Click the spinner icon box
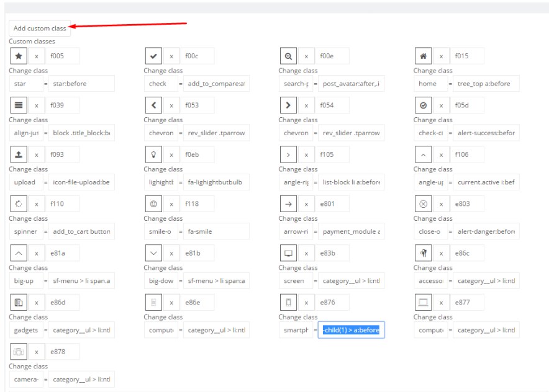549x392 pixels. pos(18,203)
